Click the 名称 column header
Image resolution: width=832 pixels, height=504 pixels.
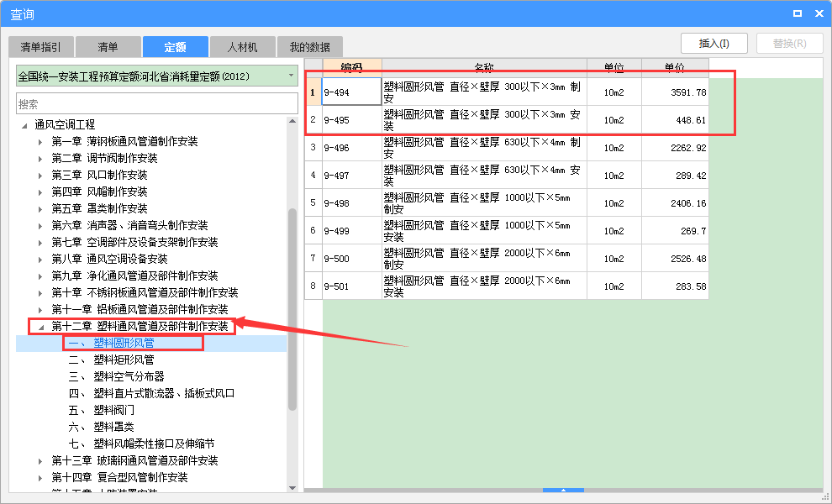point(484,67)
